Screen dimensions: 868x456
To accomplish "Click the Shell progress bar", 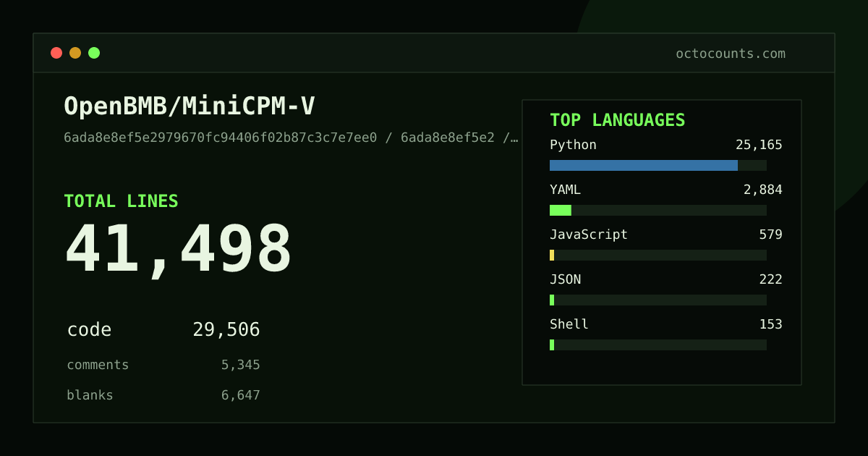I will pyautogui.click(x=658, y=345).
